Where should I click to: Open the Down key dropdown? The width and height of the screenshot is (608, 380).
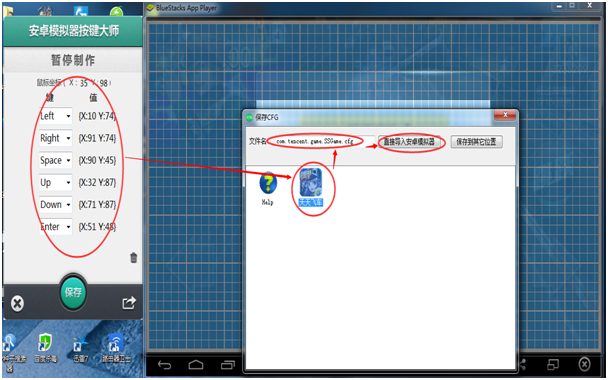(55, 204)
